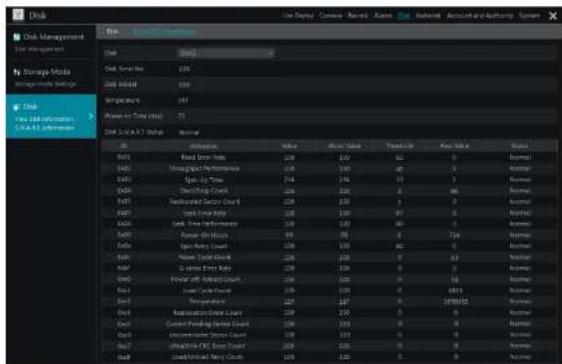
Task: Click the Disk app logo icon in title bar
Action: tap(18, 15)
